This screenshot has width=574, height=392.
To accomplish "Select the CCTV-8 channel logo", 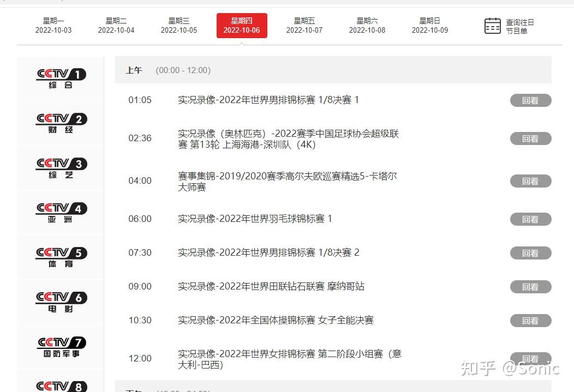I will tap(61, 386).
